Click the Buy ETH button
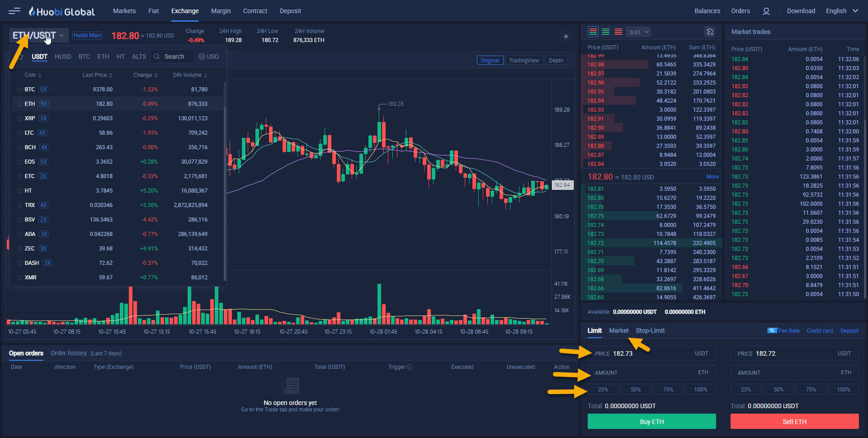The width and height of the screenshot is (868, 438). point(652,421)
